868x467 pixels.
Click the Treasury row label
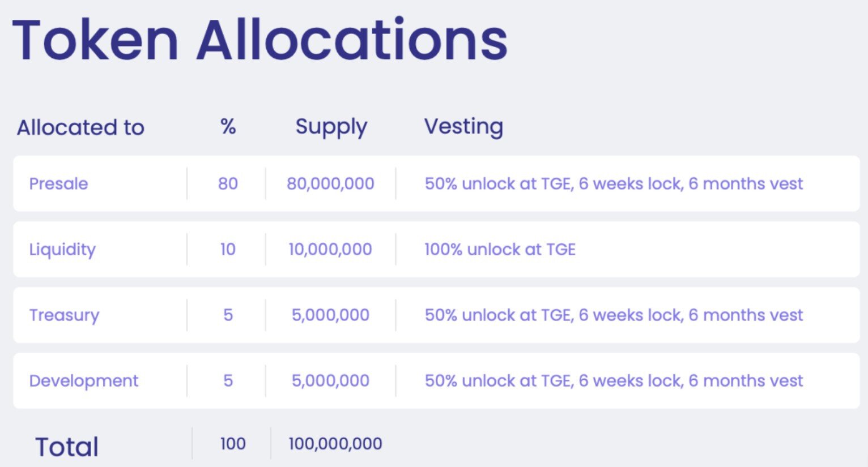point(64,315)
